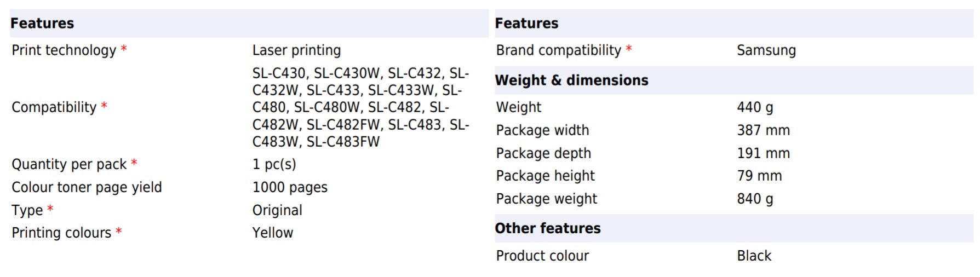Click the Samsung brand value
This screenshot has width=980, height=277.
(x=766, y=50)
